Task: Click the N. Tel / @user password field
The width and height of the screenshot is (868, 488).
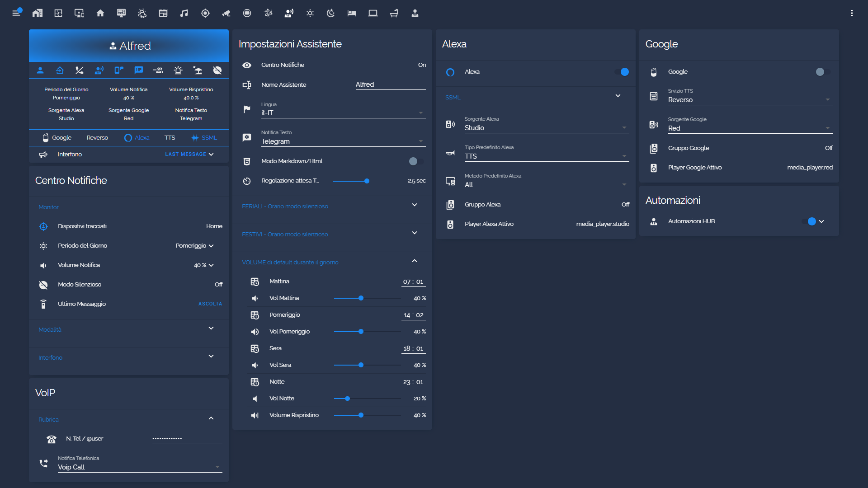Action: pos(187,439)
